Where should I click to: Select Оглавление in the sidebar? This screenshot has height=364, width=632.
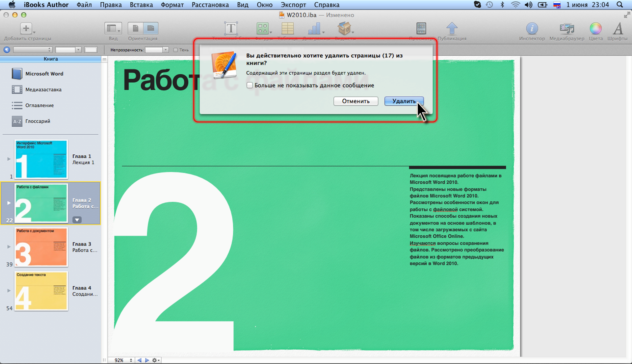click(x=39, y=105)
